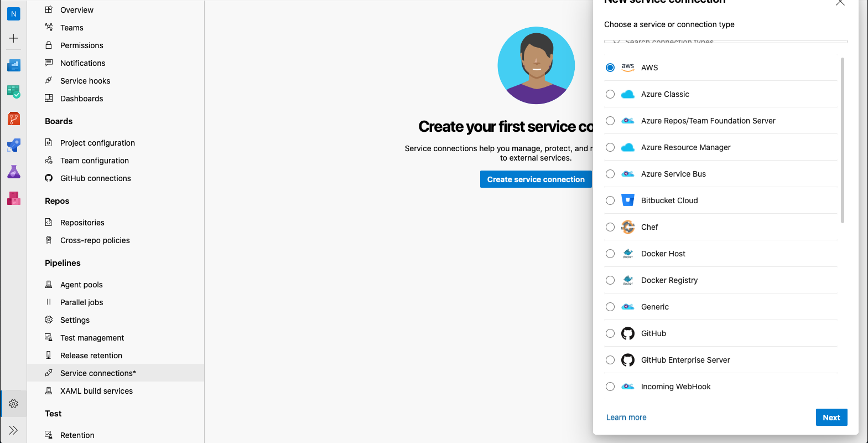The height and width of the screenshot is (443, 868).
Task: Click the Agent pools icon
Action: pyautogui.click(x=49, y=284)
